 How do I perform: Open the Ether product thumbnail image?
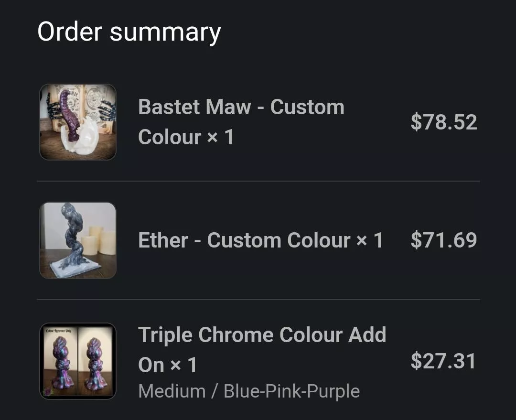tap(78, 240)
